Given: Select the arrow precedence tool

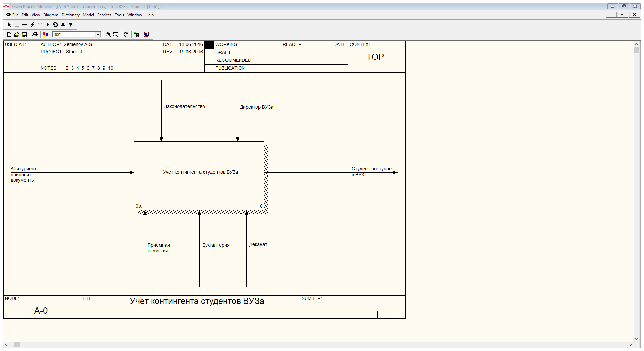Looking at the screenshot, I should pyautogui.click(x=25, y=25).
